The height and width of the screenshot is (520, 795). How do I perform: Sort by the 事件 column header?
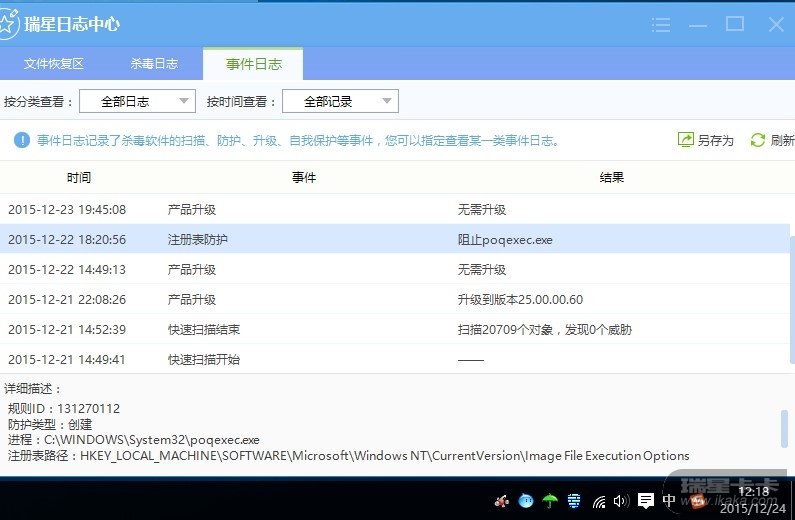click(304, 177)
